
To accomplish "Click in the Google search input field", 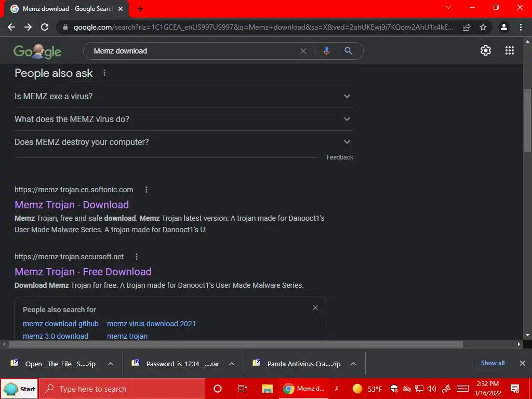I will coord(193,51).
